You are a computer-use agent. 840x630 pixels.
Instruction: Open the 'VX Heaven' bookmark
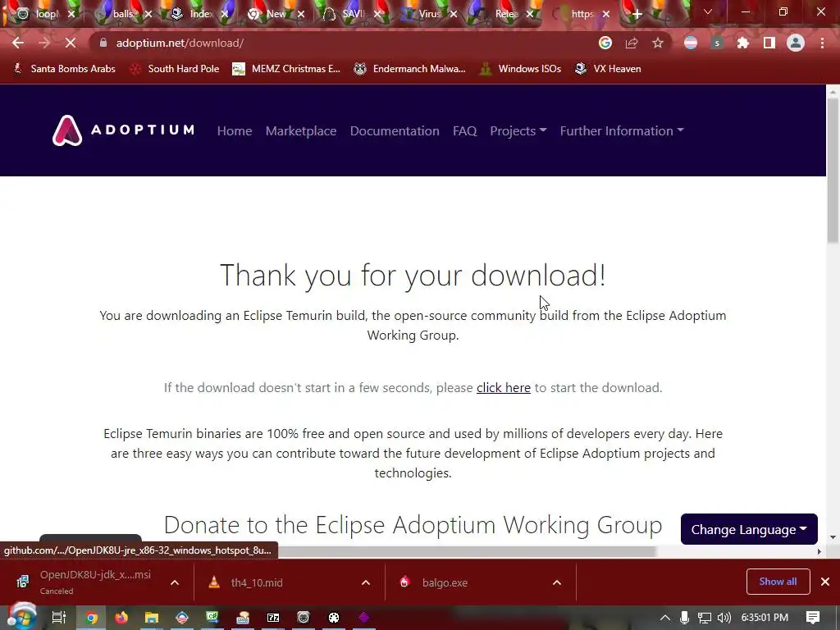[x=608, y=69]
